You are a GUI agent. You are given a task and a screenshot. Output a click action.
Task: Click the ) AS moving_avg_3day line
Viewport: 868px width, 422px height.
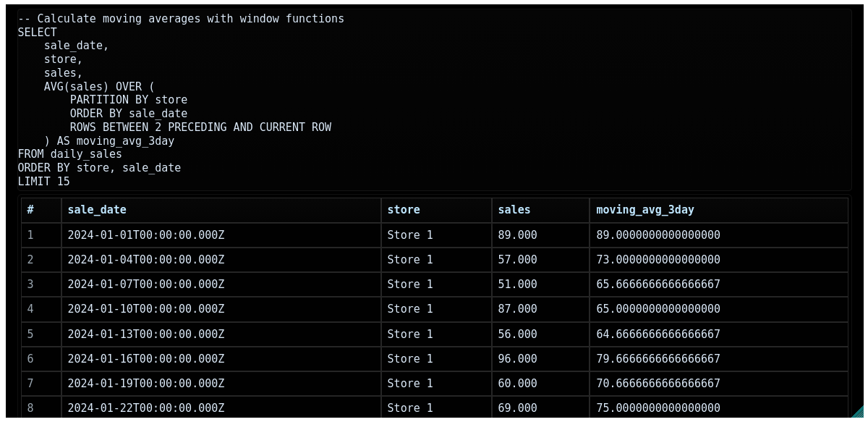click(x=109, y=141)
